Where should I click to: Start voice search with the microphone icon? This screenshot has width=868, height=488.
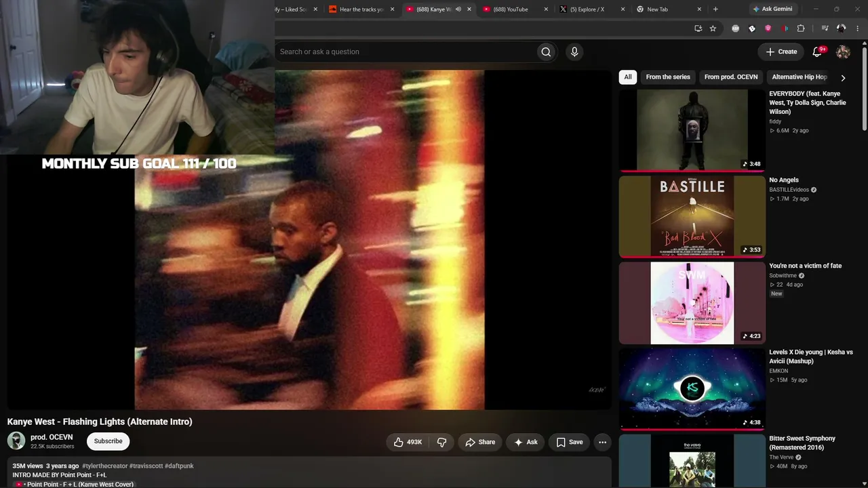pos(574,52)
